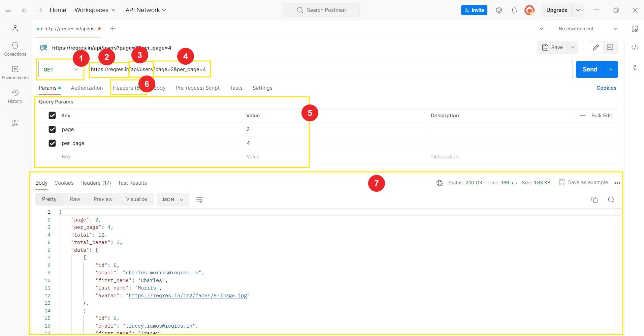Image resolution: width=644 pixels, height=336 pixels.
Task: Go to Home
Action: [58, 10]
